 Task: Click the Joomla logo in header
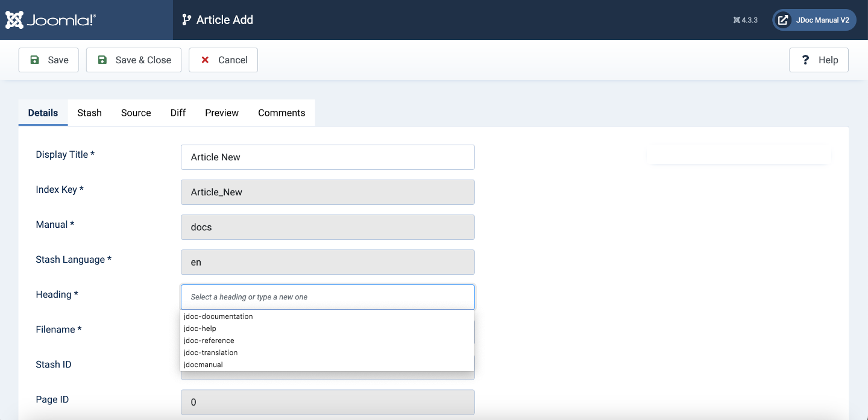pos(51,20)
